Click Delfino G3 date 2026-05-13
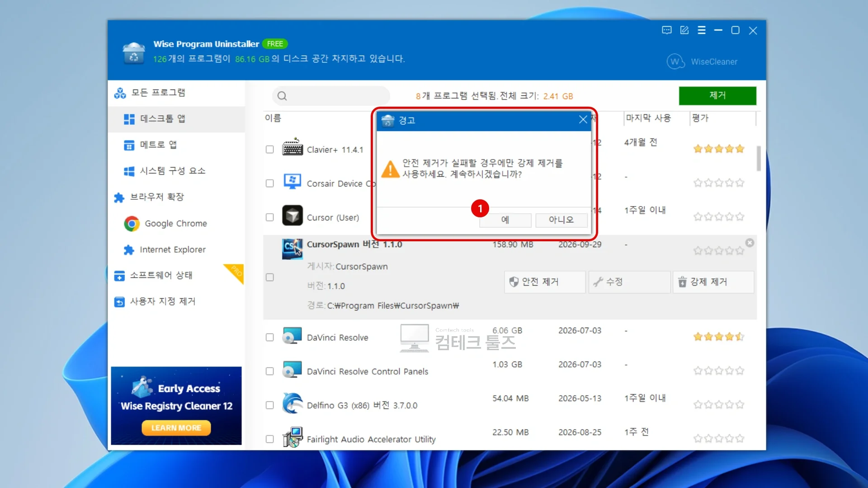 (x=580, y=399)
